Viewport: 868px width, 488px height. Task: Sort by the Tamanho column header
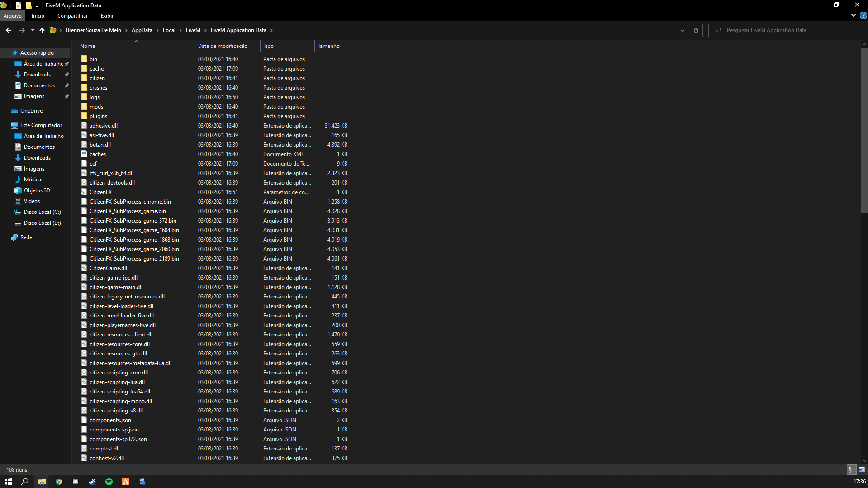[x=328, y=46]
